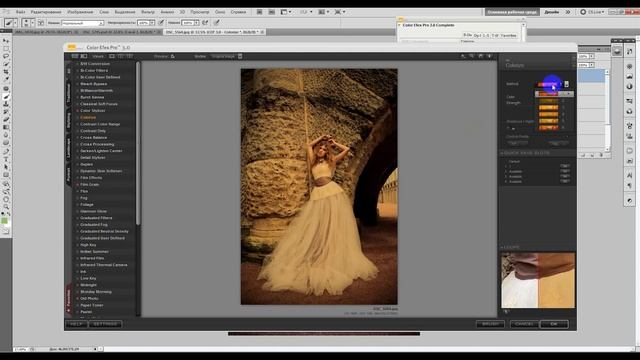Switch to the Favorites filter category tab

pos(68,300)
